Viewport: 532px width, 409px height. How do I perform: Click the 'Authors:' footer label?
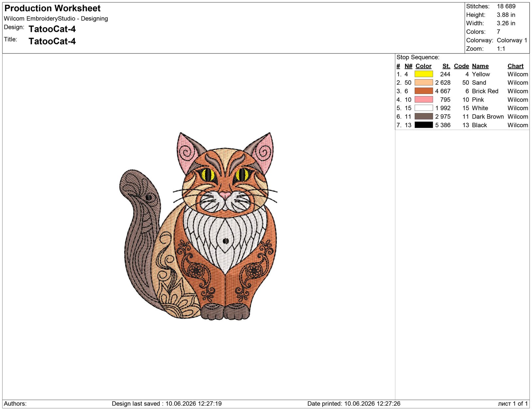15,404
